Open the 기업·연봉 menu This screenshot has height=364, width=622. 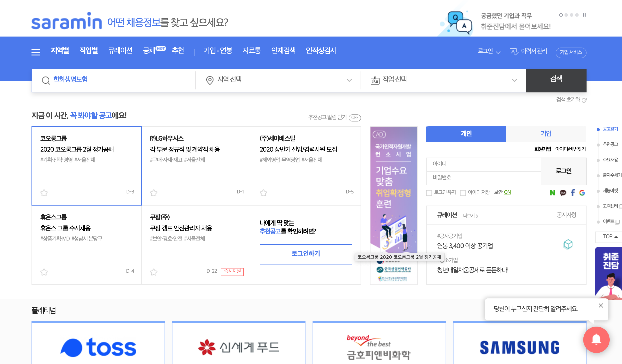[x=218, y=51]
